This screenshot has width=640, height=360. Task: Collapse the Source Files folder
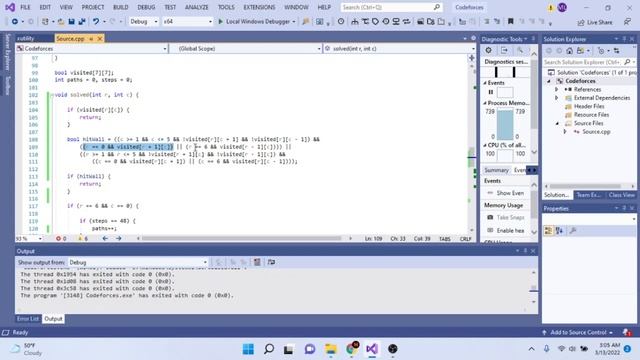(558, 123)
